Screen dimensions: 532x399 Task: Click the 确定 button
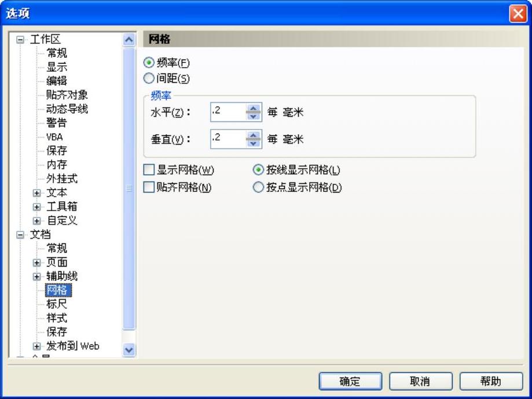[350, 382]
